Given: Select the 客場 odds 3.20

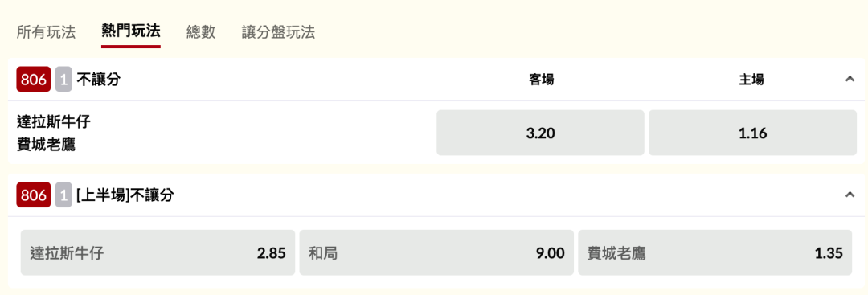Looking at the screenshot, I should tap(540, 133).
